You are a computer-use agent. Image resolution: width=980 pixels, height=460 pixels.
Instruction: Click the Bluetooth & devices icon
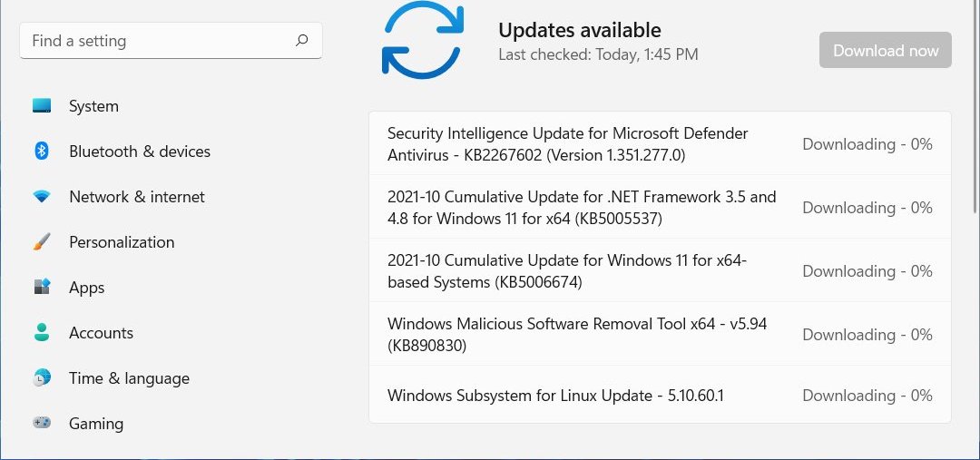point(42,152)
